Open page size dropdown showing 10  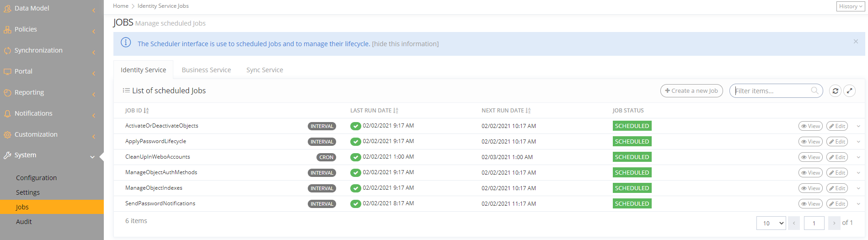tap(771, 223)
